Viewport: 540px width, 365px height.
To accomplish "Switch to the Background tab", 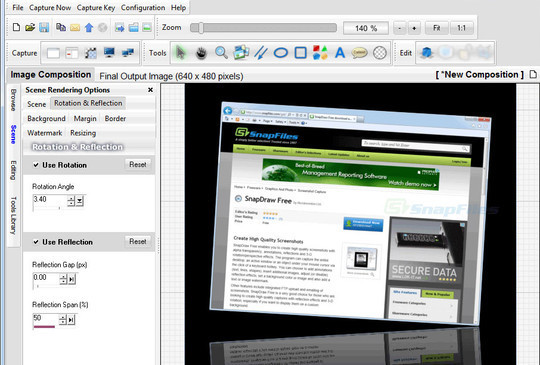I will (46, 118).
